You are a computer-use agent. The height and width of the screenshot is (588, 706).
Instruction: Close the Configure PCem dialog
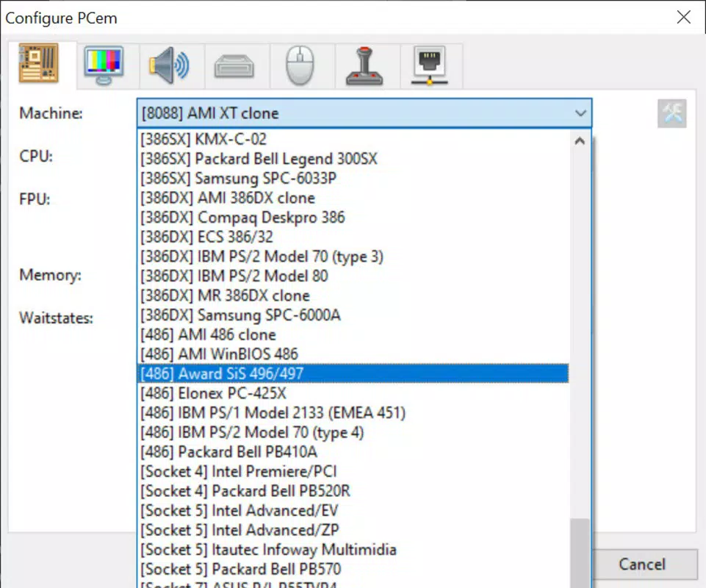coord(683,18)
